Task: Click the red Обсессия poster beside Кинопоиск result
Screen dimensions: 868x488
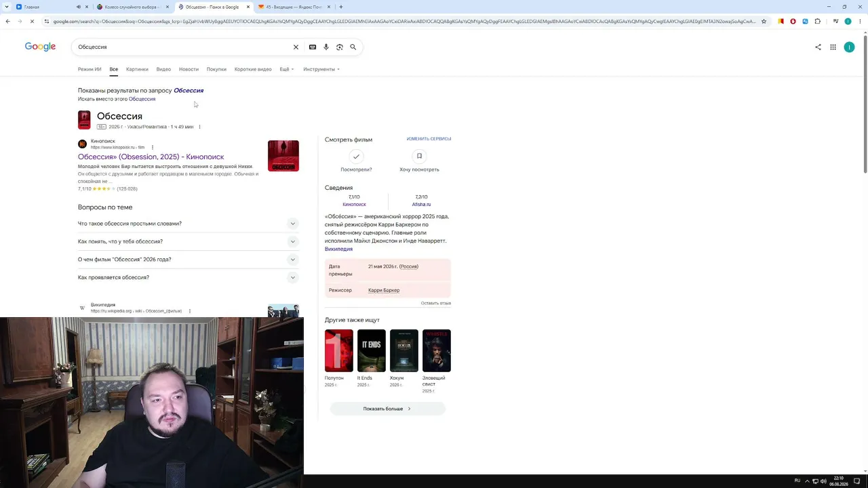Action: [x=283, y=156]
